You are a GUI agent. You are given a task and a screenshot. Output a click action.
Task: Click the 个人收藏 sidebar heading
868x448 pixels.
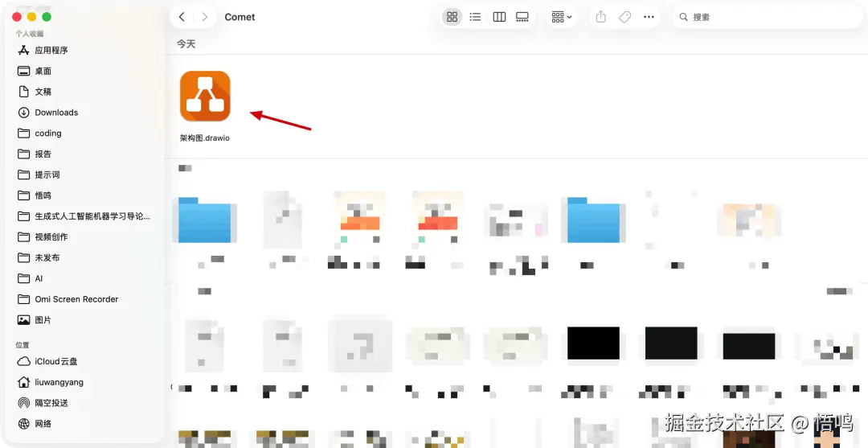click(30, 34)
